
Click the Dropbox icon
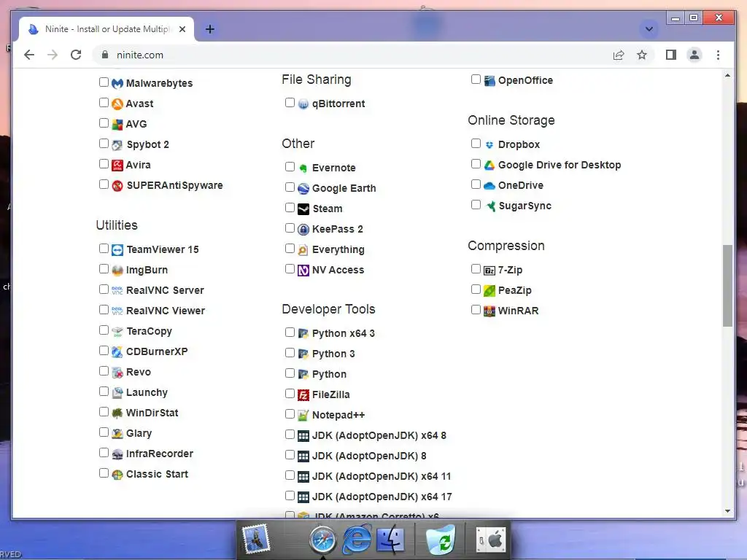tap(489, 145)
